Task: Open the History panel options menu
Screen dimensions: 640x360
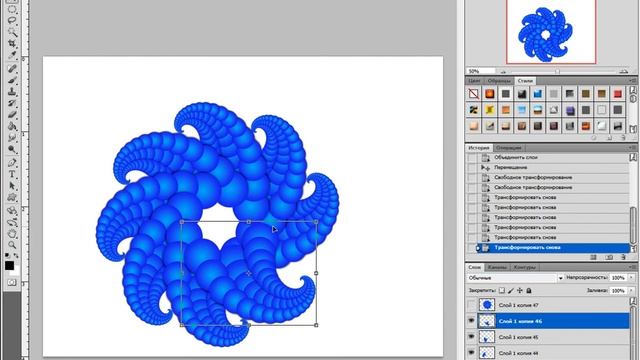Action: click(x=633, y=148)
